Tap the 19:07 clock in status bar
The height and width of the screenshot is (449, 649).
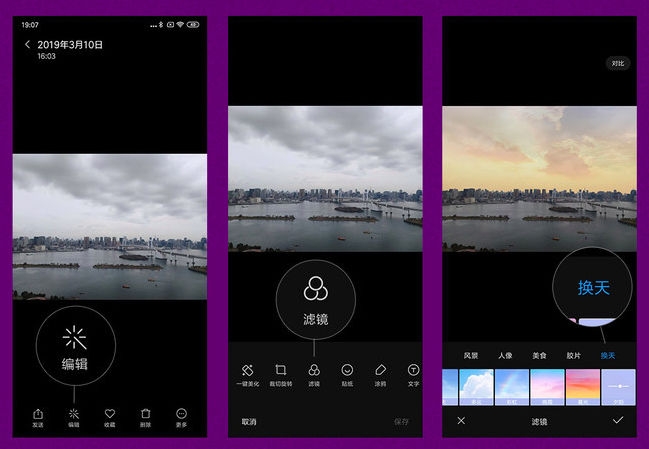(x=30, y=25)
